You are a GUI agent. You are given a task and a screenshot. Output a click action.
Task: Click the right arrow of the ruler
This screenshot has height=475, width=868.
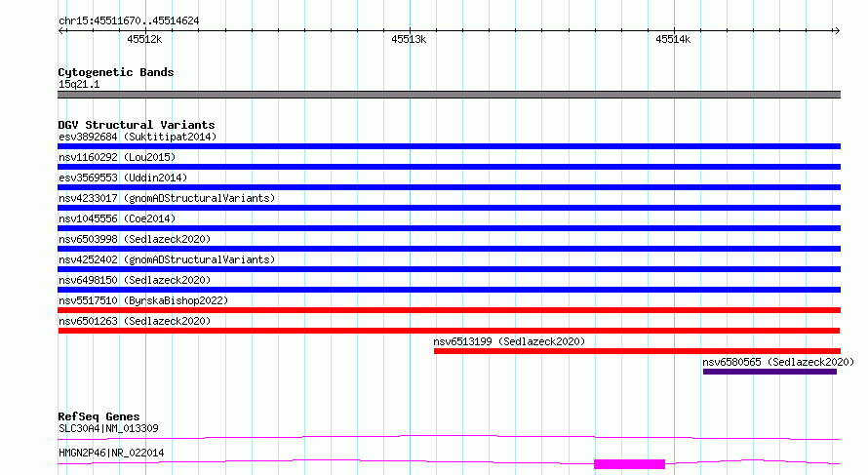coord(836,31)
